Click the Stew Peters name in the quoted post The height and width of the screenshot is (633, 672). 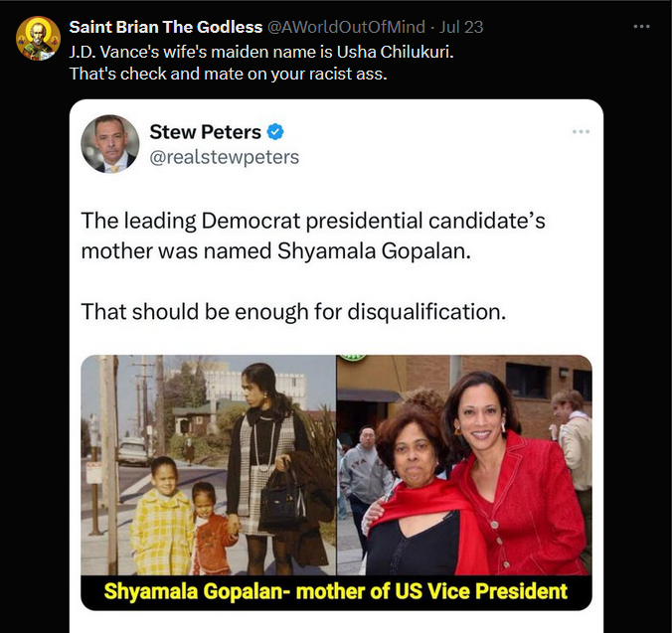(x=205, y=132)
